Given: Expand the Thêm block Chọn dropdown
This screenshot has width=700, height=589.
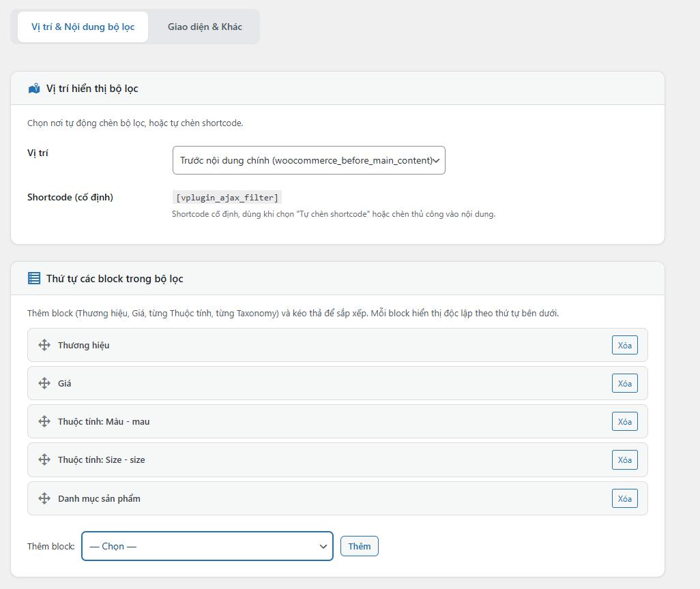Looking at the screenshot, I should [x=207, y=546].
